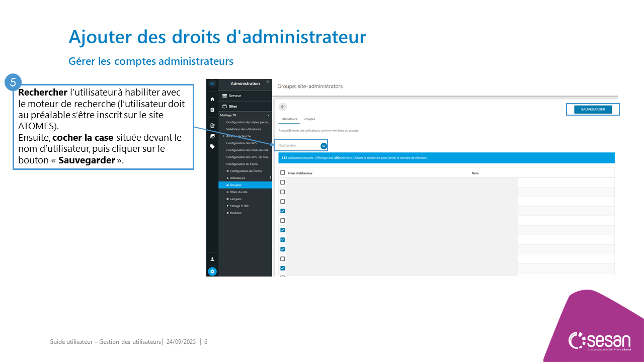The width and height of the screenshot is (644, 362).
Task: Click the clipboard icon in left rail
Action: pos(212,110)
